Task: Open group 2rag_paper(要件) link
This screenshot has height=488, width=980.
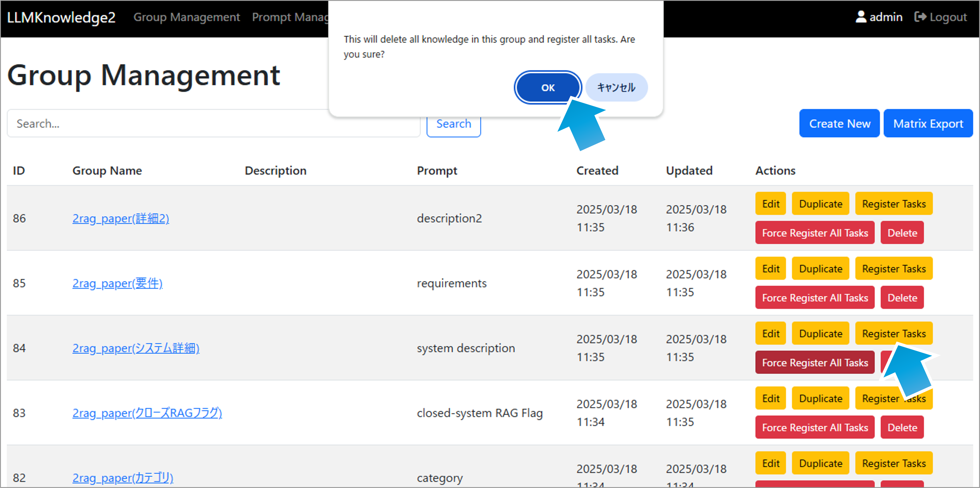Action: [117, 283]
